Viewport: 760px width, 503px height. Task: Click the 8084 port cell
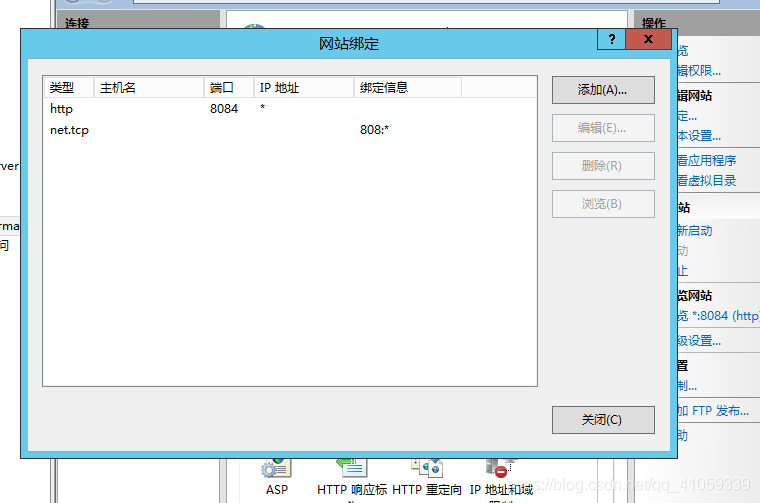click(224, 109)
